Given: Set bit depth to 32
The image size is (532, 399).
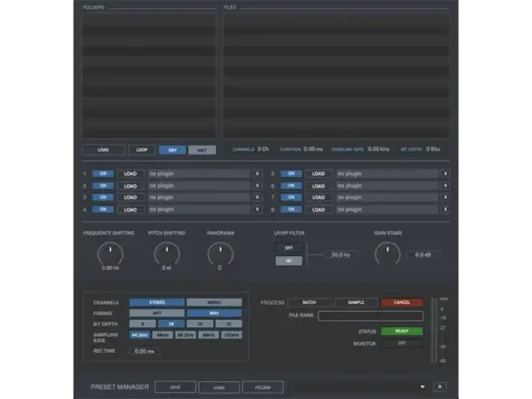Looking at the screenshot, I should pos(229,324).
